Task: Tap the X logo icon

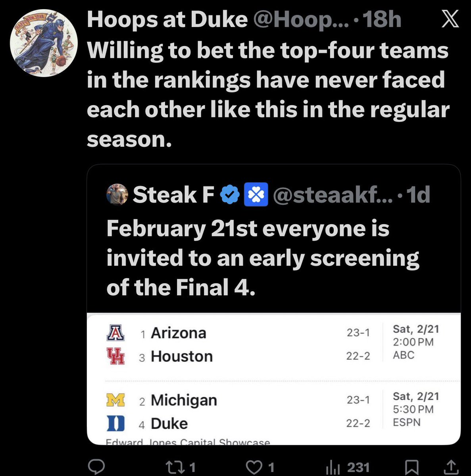Action: coord(450,19)
